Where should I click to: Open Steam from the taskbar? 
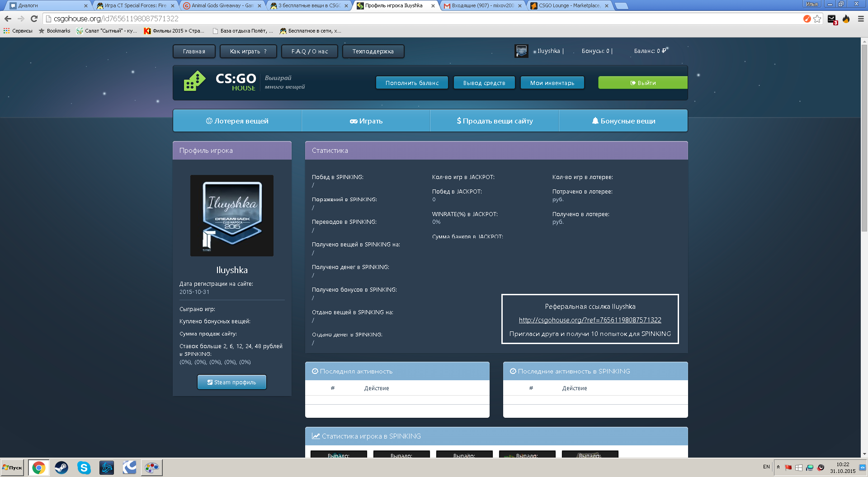pos(61,468)
